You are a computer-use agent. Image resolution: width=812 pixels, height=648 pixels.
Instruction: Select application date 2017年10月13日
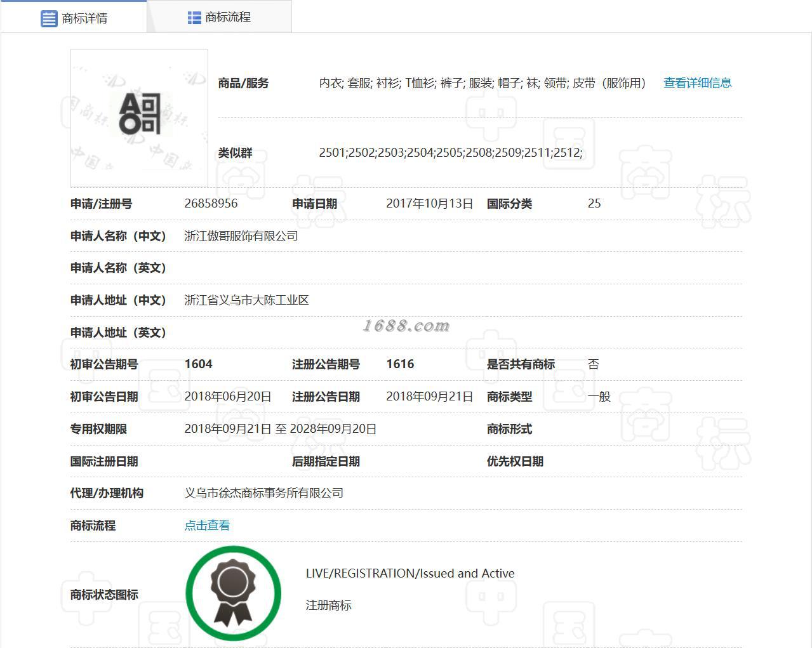point(430,204)
